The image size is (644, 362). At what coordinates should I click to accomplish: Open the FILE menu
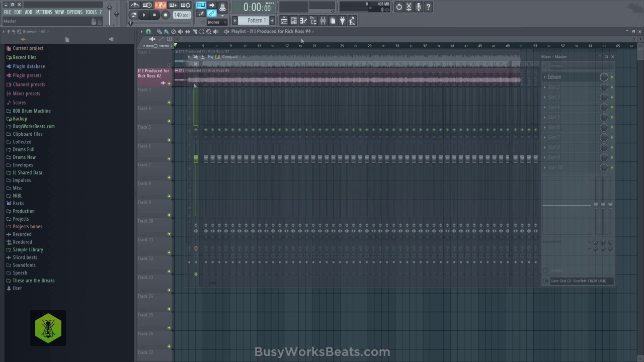point(8,12)
